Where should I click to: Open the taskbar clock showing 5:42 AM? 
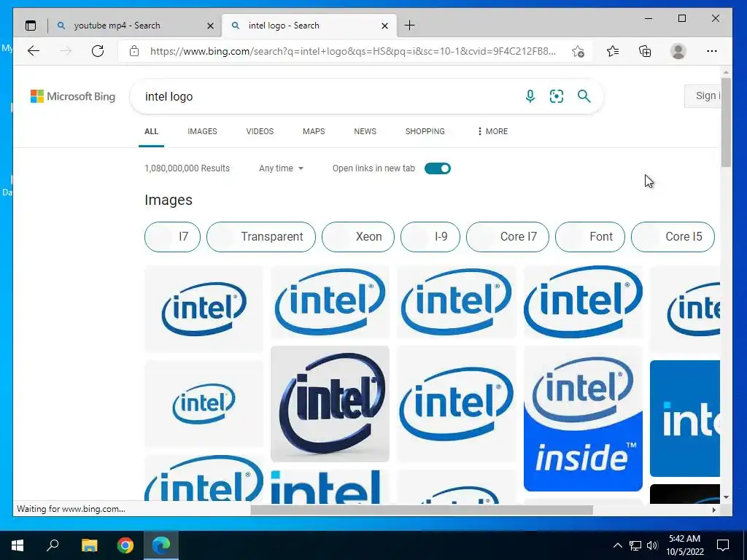(684, 545)
